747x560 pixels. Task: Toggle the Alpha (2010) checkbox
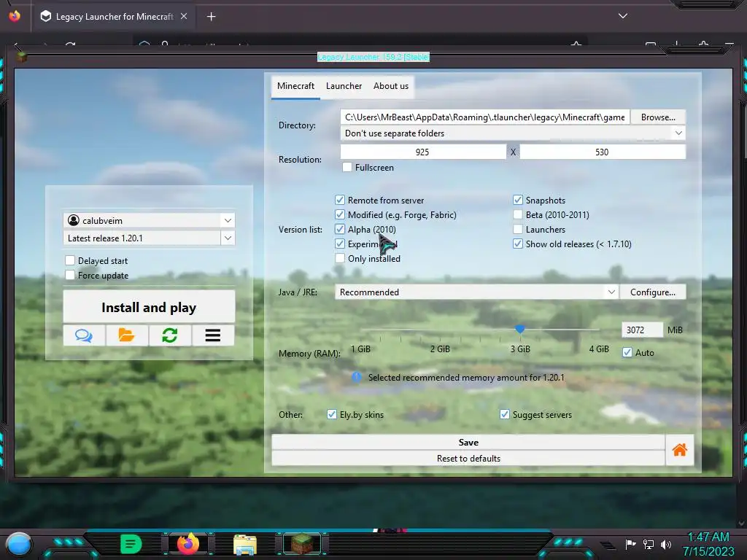(340, 229)
